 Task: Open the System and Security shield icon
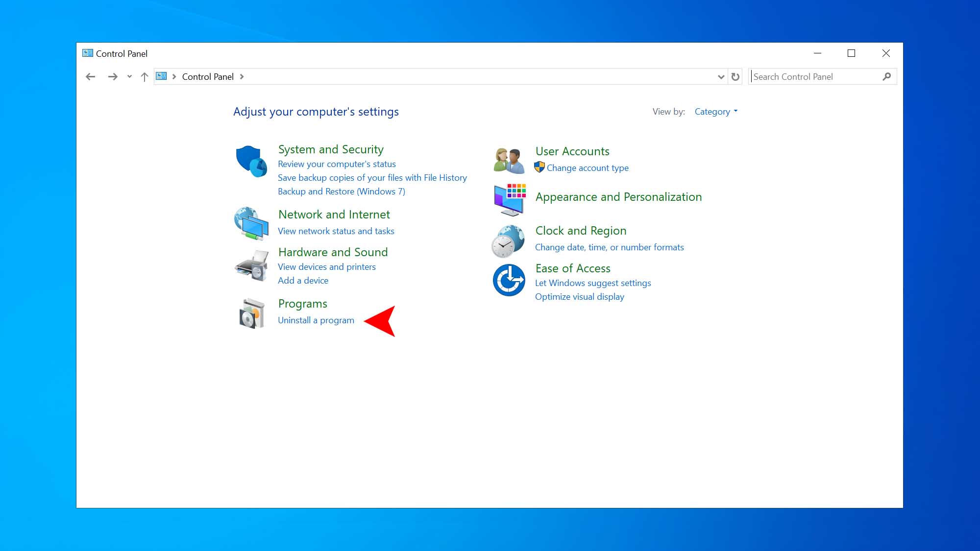click(251, 161)
